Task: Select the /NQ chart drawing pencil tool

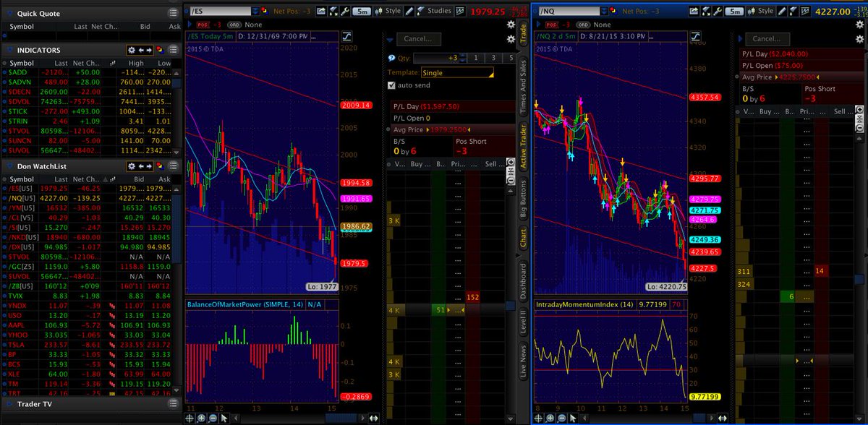Action: [782, 12]
